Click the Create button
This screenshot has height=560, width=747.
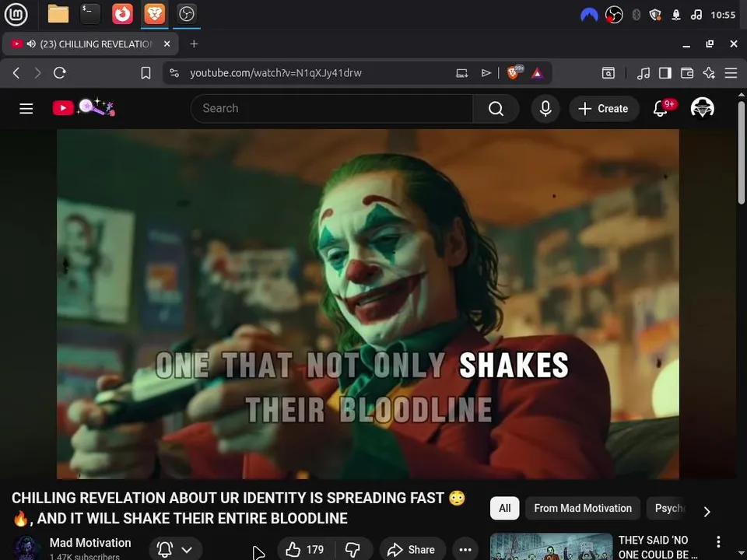click(x=604, y=109)
